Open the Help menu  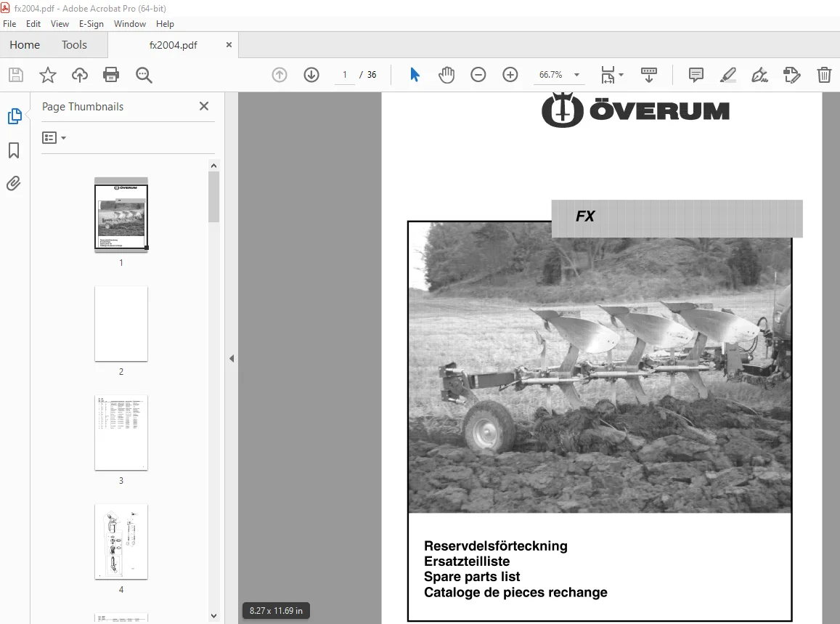(165, 23)
